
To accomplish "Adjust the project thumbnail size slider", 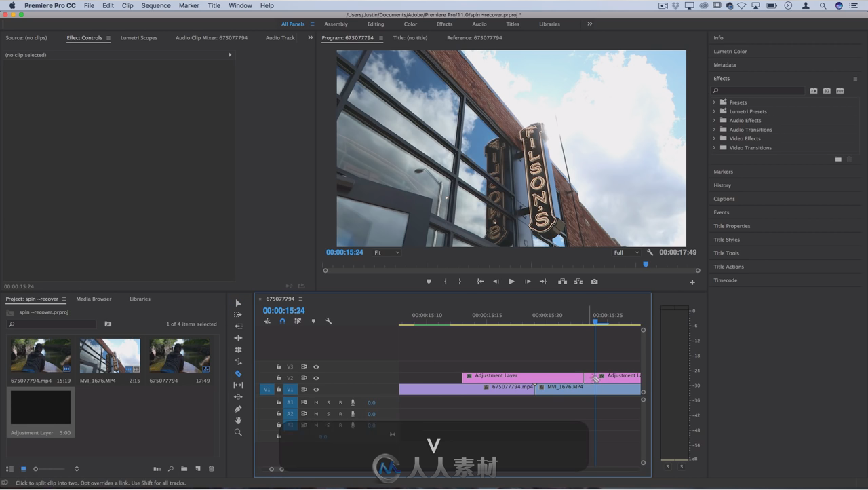I will pyautogui.click(x=50, y=469).
